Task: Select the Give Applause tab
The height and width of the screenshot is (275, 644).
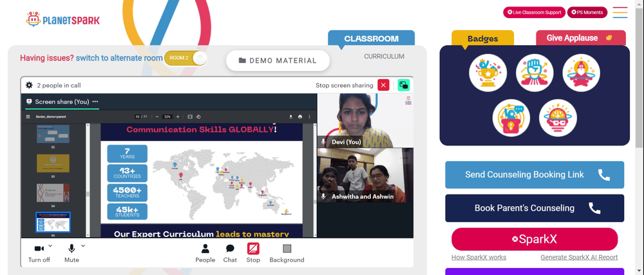Action: 581,38
